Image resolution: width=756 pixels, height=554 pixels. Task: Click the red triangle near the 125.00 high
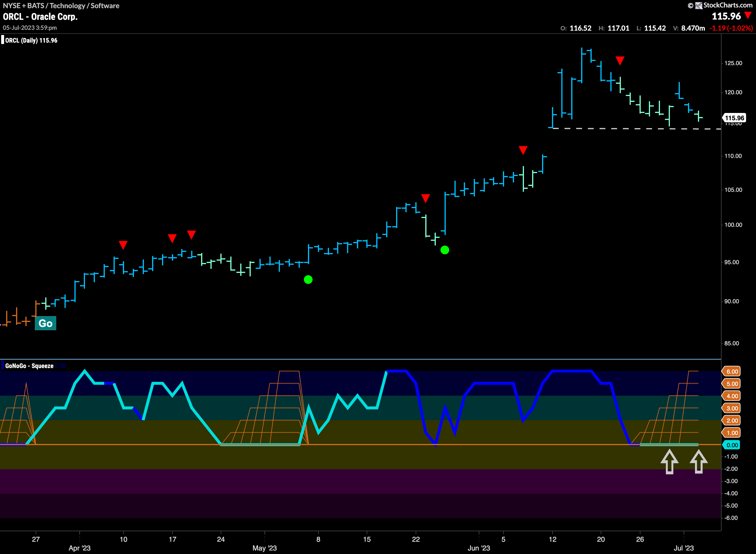point(620,61)
